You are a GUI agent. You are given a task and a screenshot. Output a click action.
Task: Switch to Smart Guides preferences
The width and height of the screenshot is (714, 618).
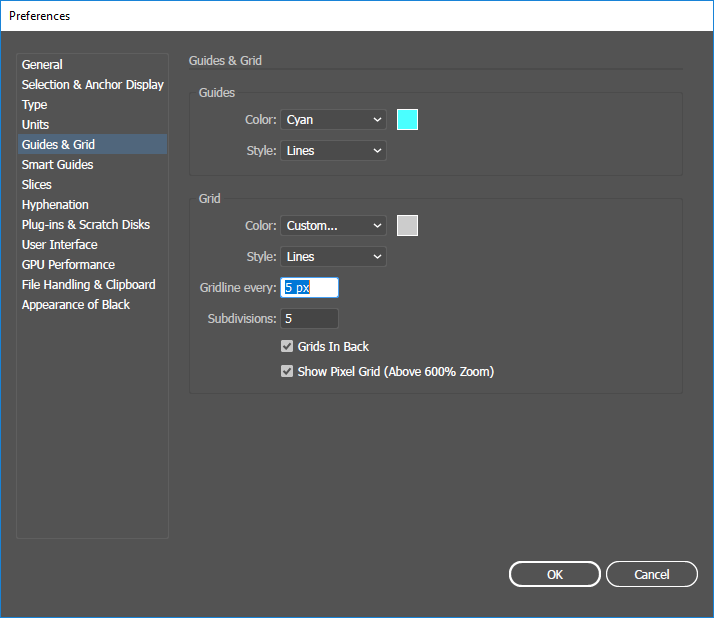click(x=92, y=164)
